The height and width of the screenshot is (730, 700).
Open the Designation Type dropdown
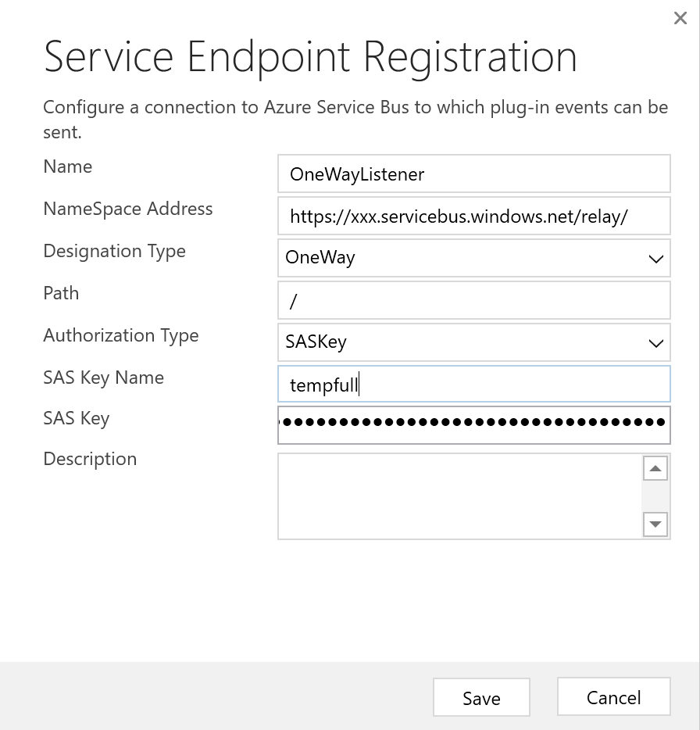click(x=473, y=259)
